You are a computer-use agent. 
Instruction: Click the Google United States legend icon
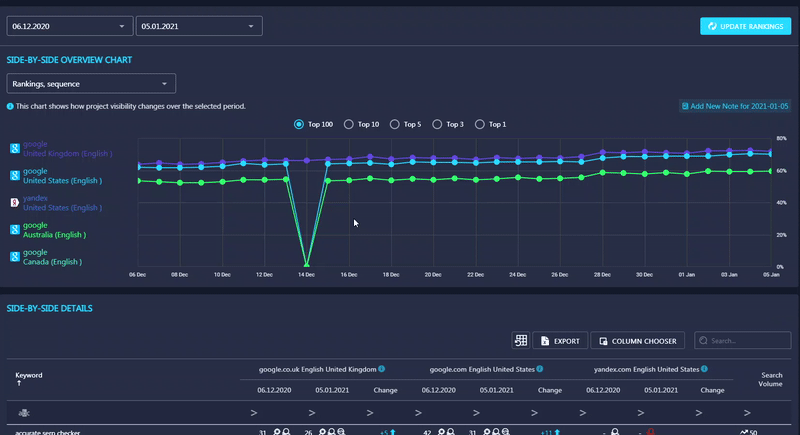(x=15, y=175)
